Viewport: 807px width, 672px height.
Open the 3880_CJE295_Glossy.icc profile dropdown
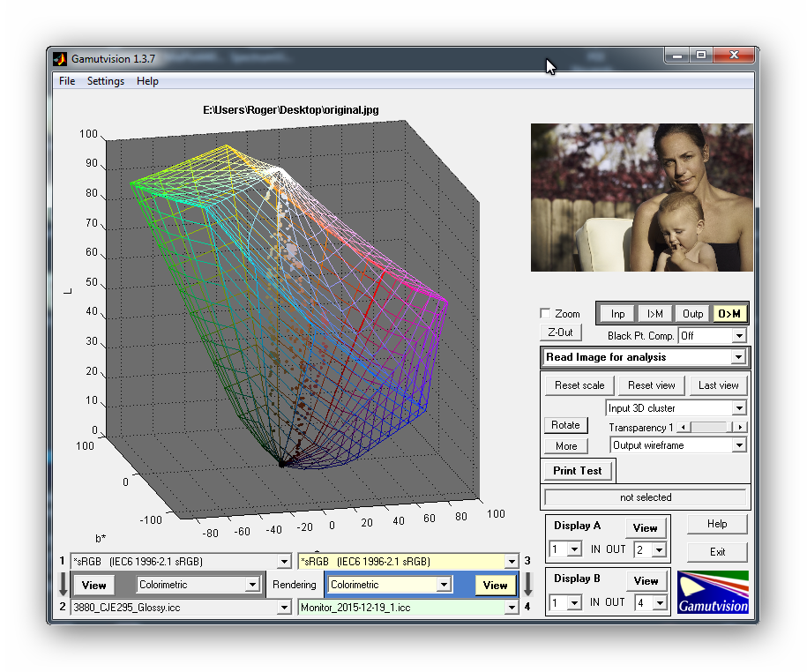(283, 608)
